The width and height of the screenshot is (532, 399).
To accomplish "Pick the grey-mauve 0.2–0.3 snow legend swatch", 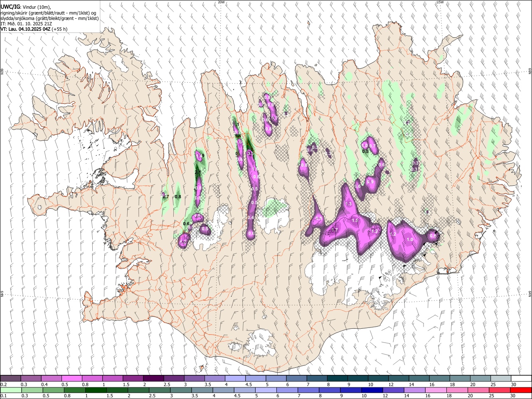I will coord(11,379).
